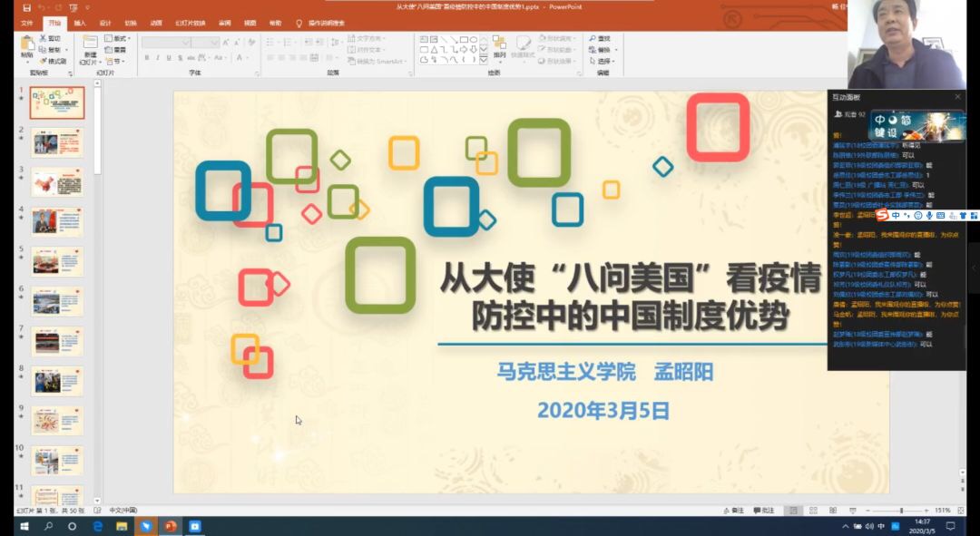Click the Save icon in quick access toolbar

click(x=26, y=7)
